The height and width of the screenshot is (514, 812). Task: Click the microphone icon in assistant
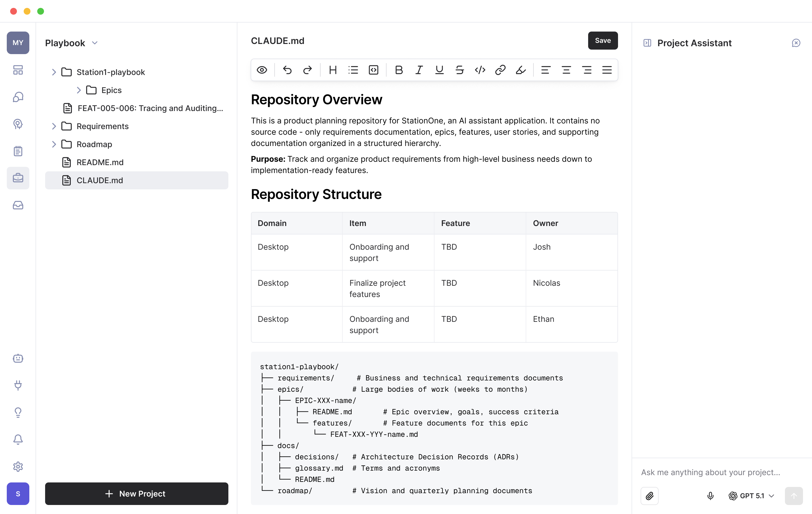710,496
